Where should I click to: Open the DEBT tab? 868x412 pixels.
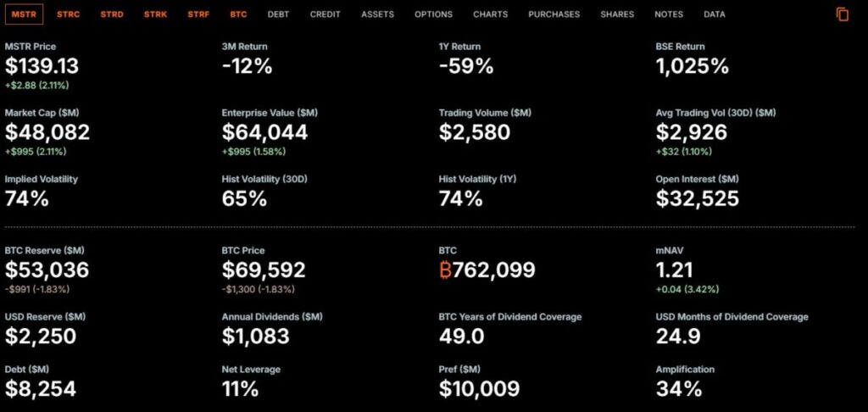[278, 14]
